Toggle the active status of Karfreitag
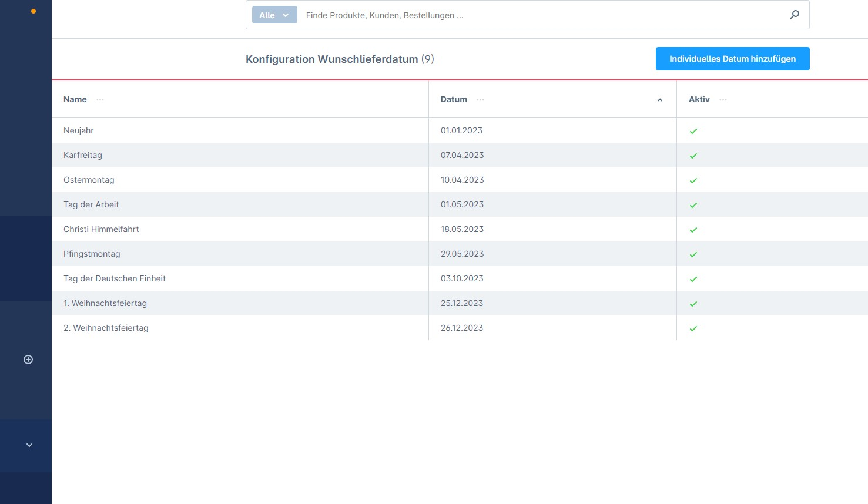 [693, 156]
